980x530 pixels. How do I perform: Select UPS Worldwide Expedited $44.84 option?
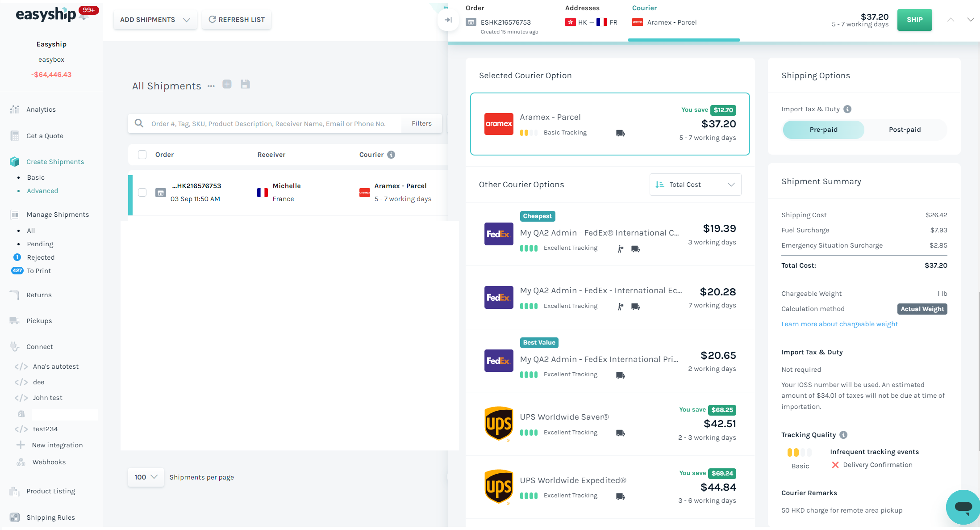coord(610,487)
